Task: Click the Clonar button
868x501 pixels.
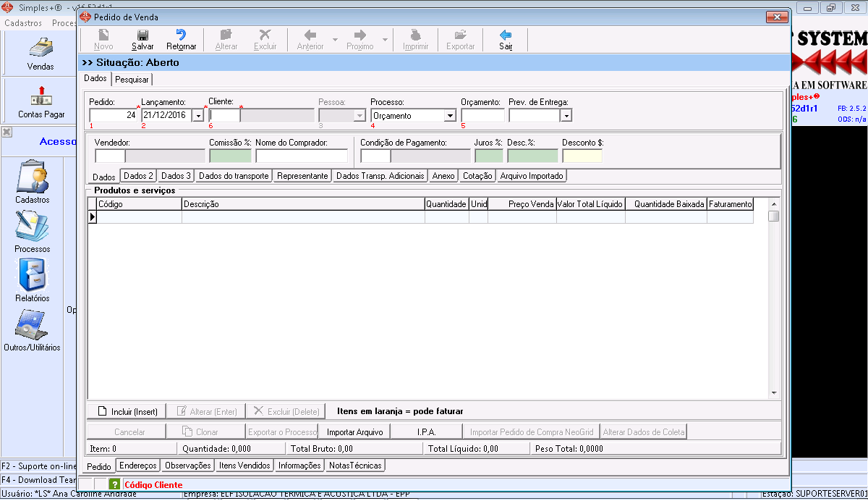Action: [x=206, y=431]
